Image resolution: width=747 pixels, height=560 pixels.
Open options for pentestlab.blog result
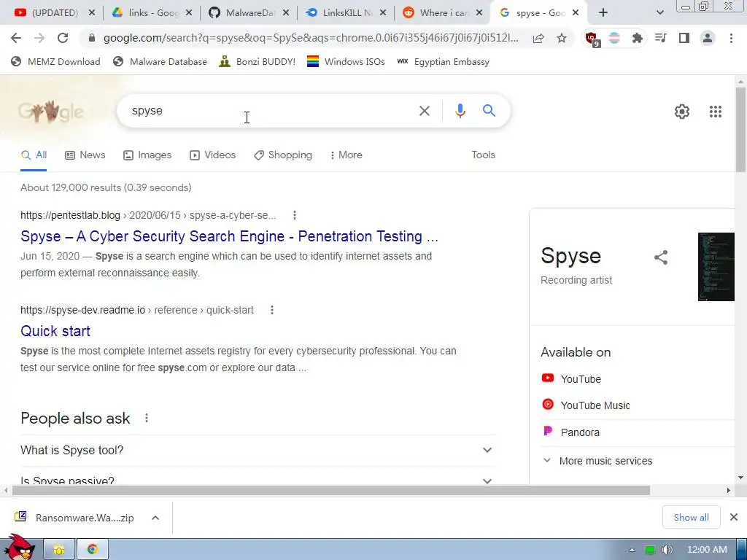click(295, 215)
